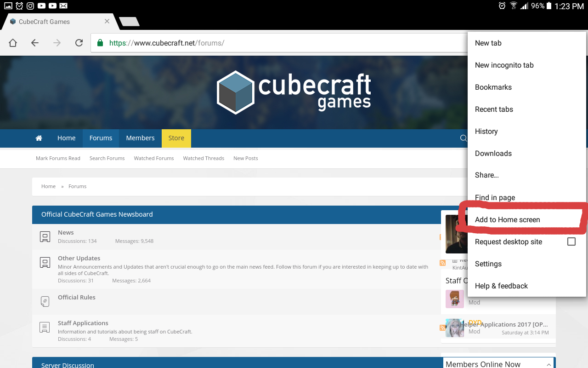Click Search Forums link
588x368 pixels.
(x=107, y=158)
